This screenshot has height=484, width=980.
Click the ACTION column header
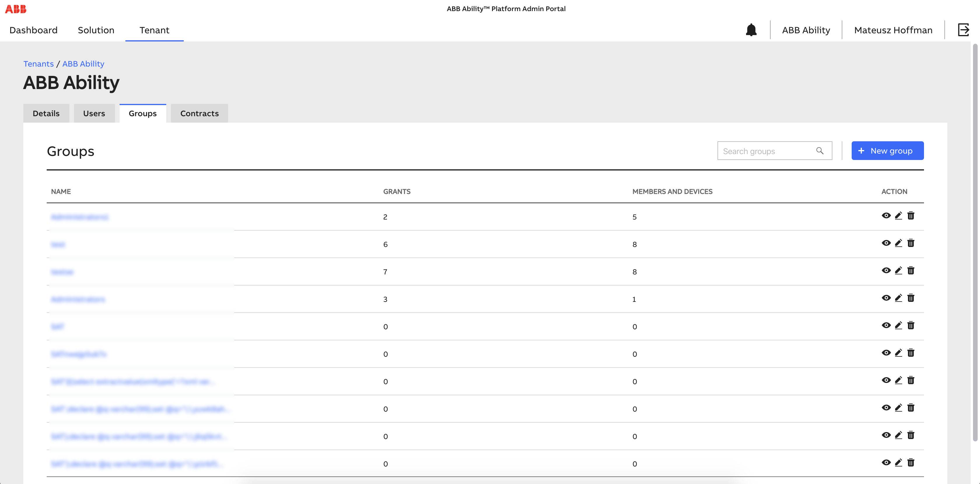[894, 191]
